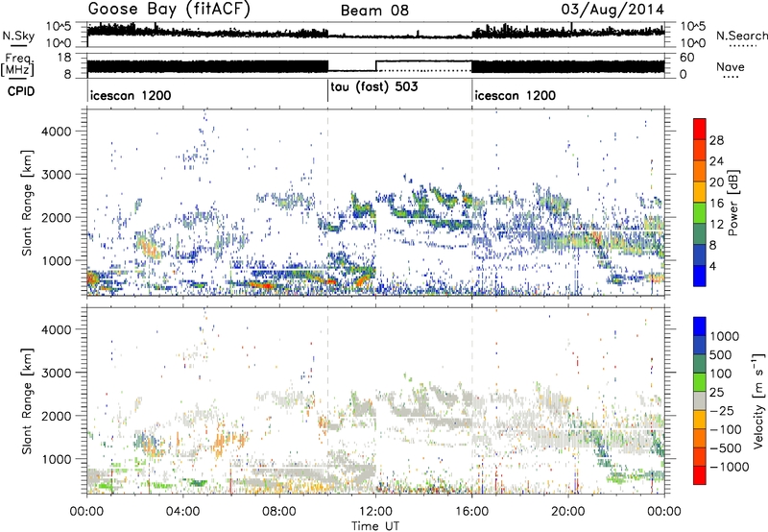Pick the yellow segment of the power colorbar
This screenshot has width=768, height=532.
coord(700,192)
